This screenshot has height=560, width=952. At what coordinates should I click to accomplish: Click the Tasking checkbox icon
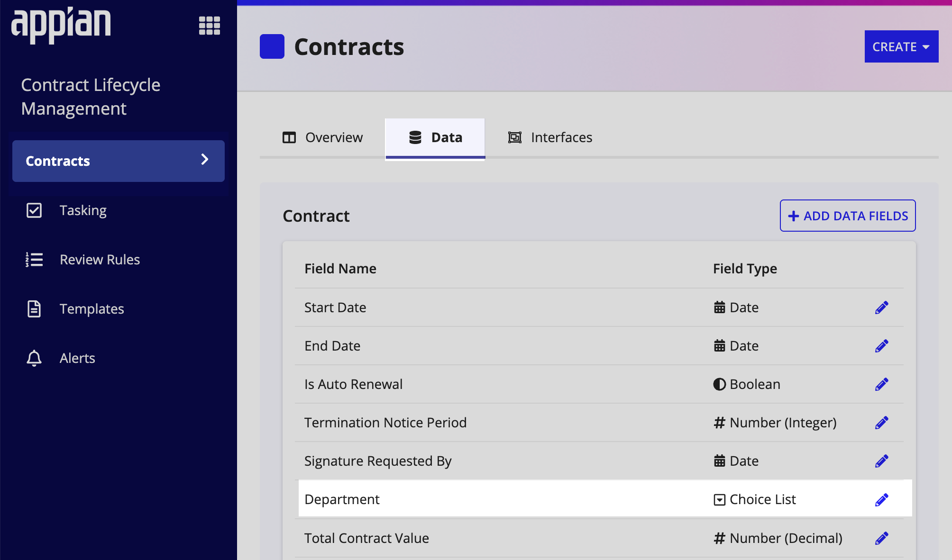tap(34, 210)
